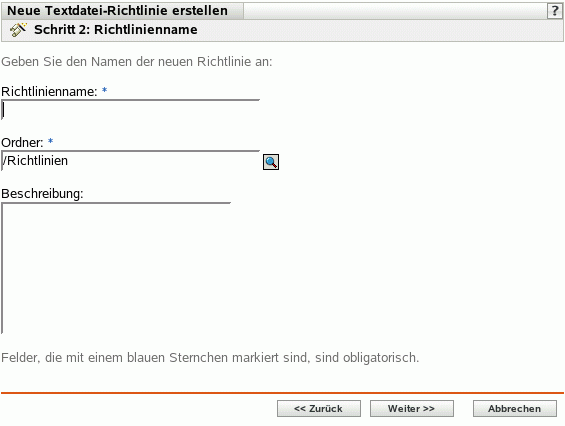The image size is (565, 426).
Task: Click the 'Neue Textdatei-Richtlinie erstellen' title
Action: tap(117, 11)
